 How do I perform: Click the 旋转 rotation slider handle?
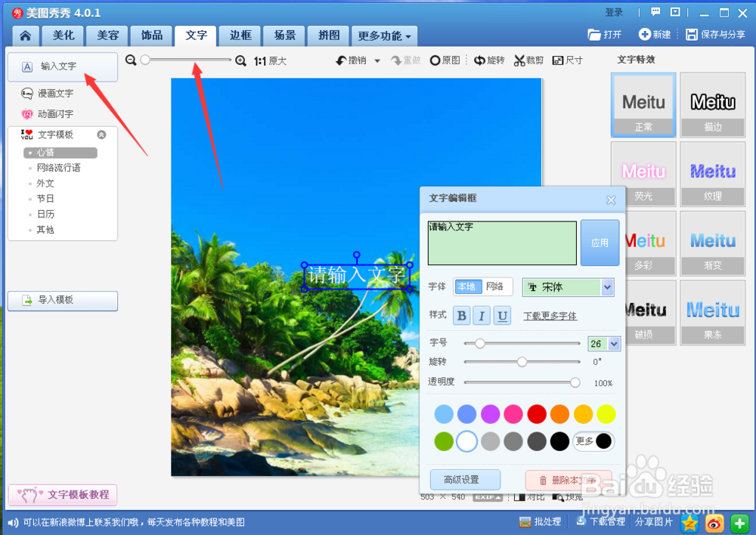[x=522, y=361]
